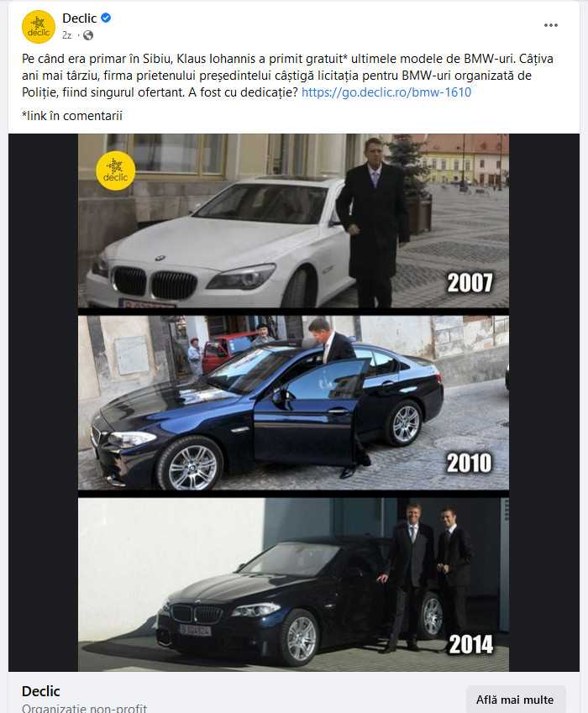
Task: Open the Declic page name at top
Action: pyautogui.click(x=80, y=18)
